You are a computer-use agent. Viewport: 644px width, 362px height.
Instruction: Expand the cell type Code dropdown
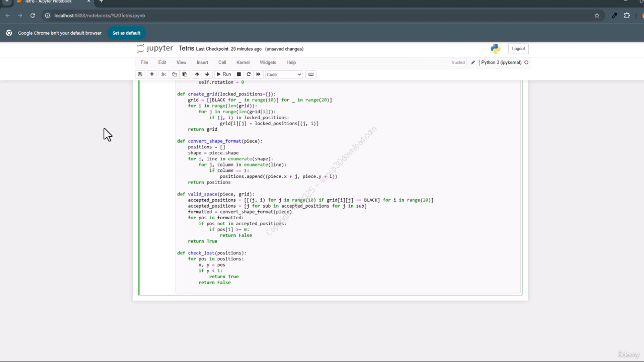pyautogui.click(x=284, y=74)
